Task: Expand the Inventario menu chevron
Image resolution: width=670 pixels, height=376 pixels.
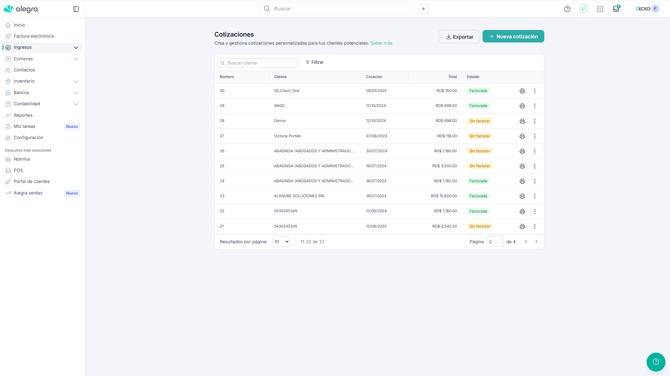Action: 76,81
